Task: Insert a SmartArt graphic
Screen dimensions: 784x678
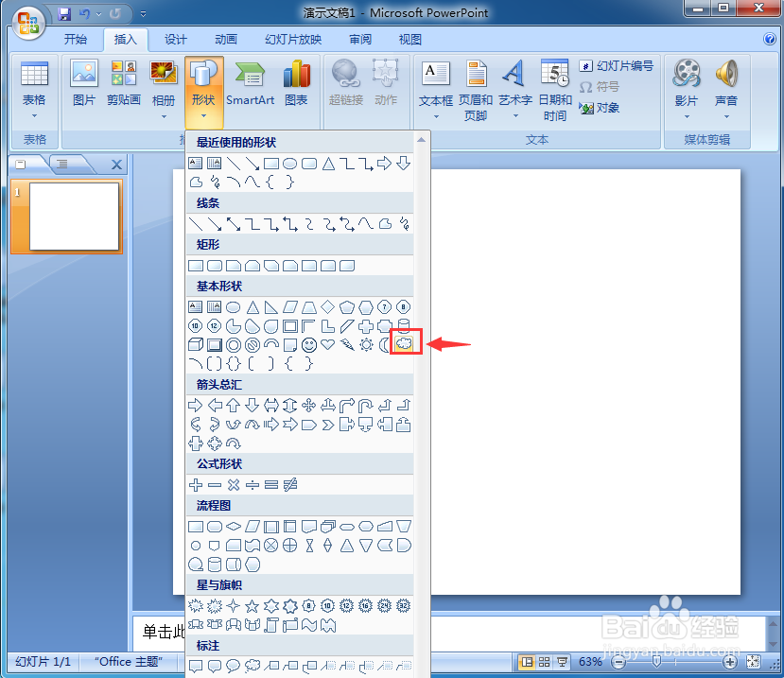Action: (250, 83)
